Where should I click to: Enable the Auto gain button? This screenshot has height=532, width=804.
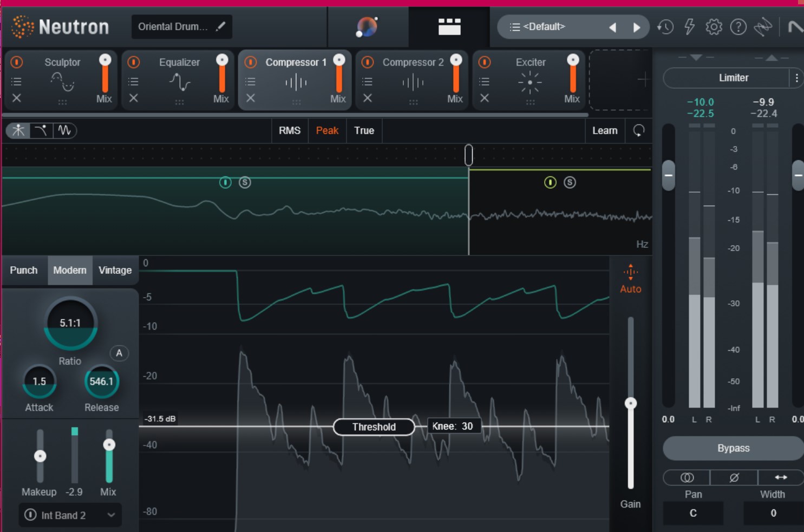click(631, 279)
